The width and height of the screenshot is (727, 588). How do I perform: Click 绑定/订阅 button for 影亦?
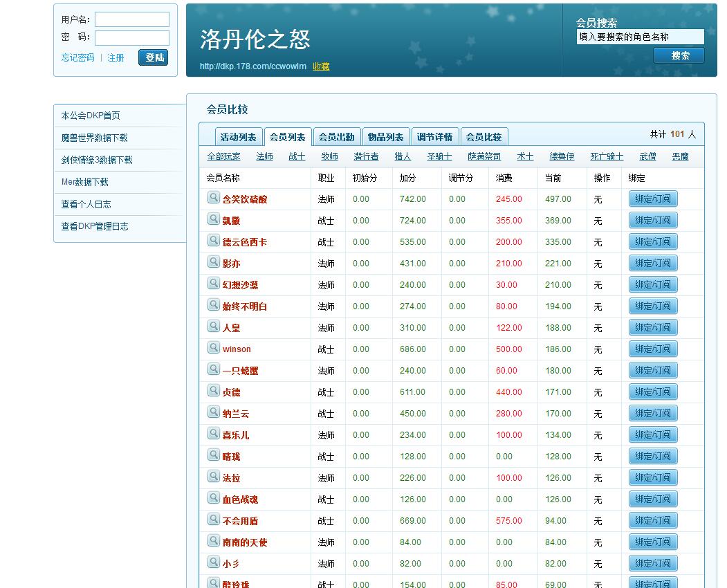pyautogui.click(x=653, y=263)
